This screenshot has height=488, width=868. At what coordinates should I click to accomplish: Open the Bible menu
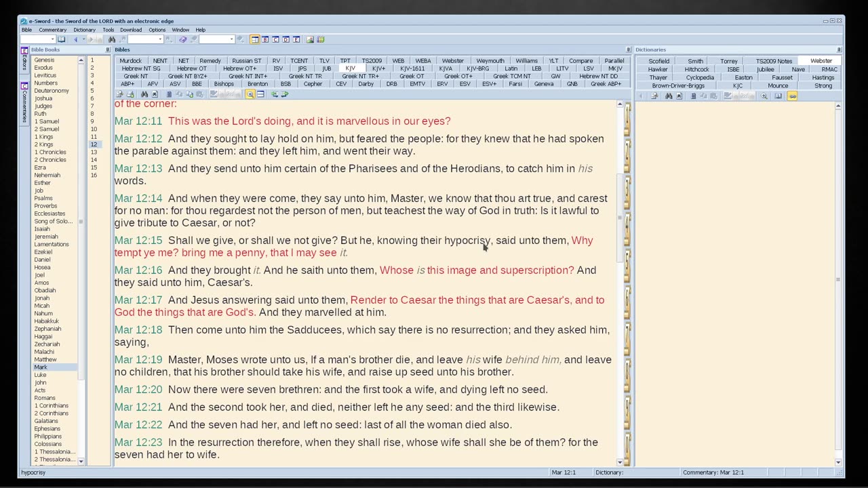(x=26, y=30)
